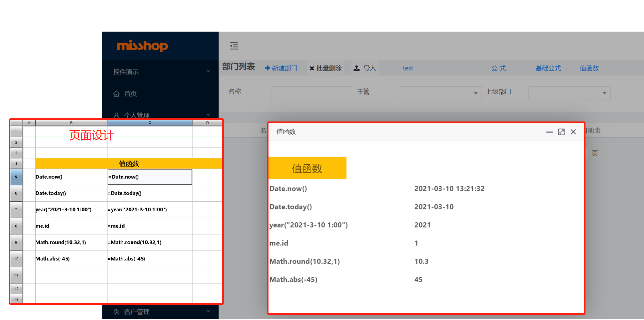This screenshot has width=644, height=320.
Task: Click the 45 result in dialog
Action: coord(418,279)
